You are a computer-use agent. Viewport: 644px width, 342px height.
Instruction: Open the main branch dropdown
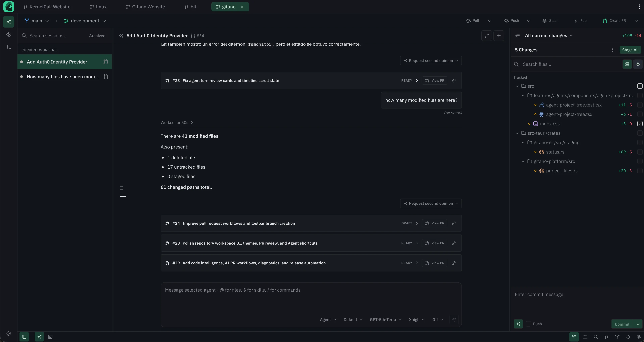pyautogui.click(x=37, y=21)
